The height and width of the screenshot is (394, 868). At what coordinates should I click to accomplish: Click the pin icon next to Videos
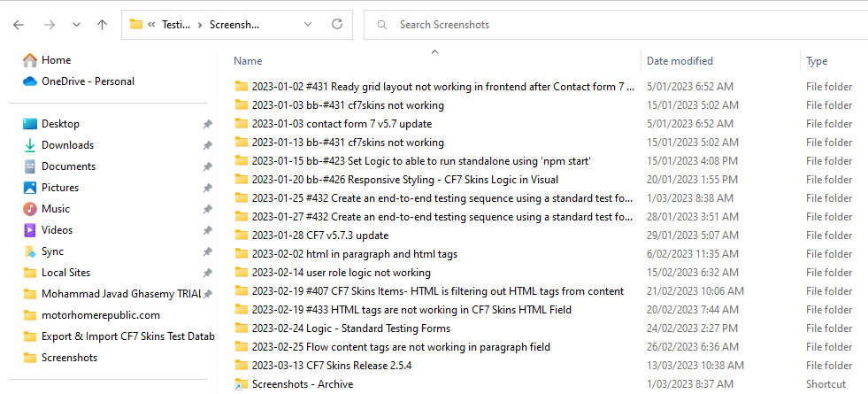(x=207, y=230)
